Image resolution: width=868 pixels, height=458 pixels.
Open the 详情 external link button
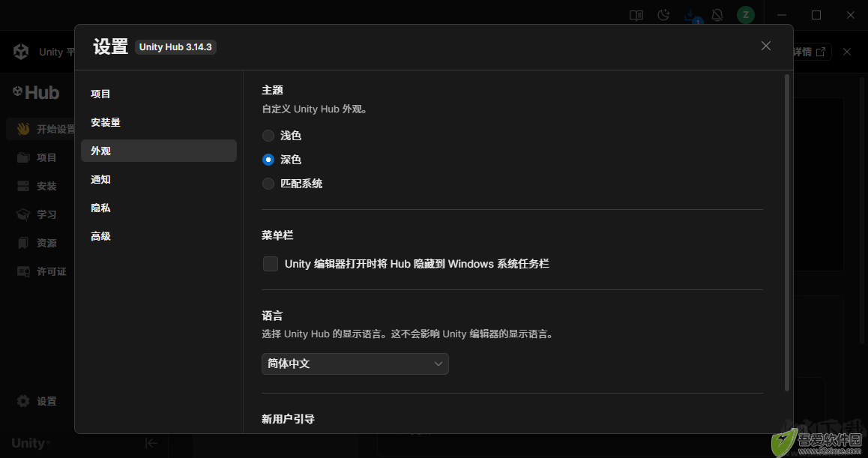pos(810,52)
